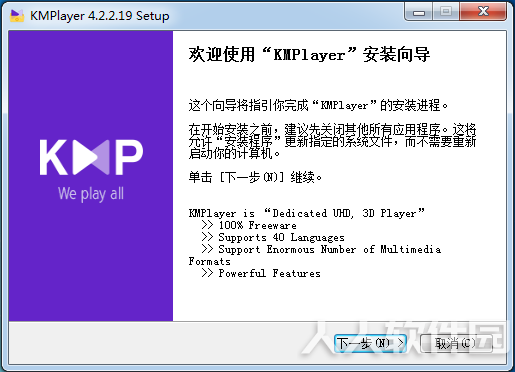This screenshot has width=515, height=372.
Task: Click the text "Supports 40 Languages"
Action: pyautogui.click(x=281, y=237)
